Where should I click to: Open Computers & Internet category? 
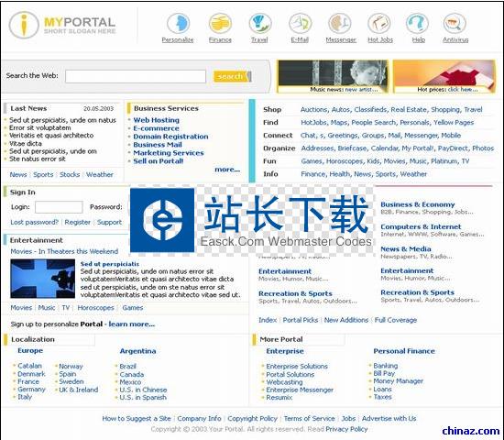[421, 226]
